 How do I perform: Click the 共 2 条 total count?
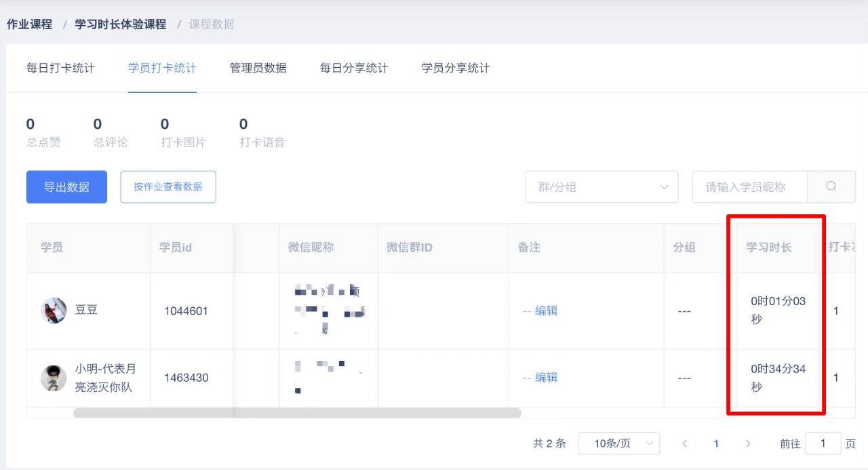[549, 444]
